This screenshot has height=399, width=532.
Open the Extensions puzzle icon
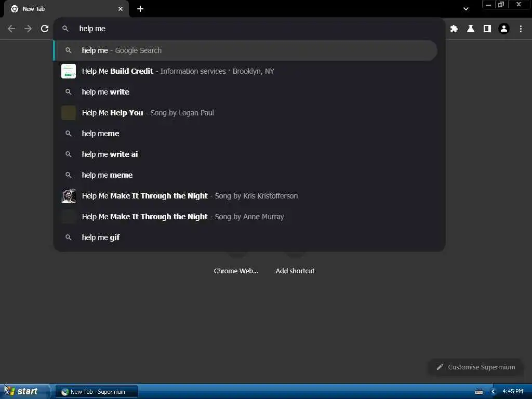(x=454, y=29)
